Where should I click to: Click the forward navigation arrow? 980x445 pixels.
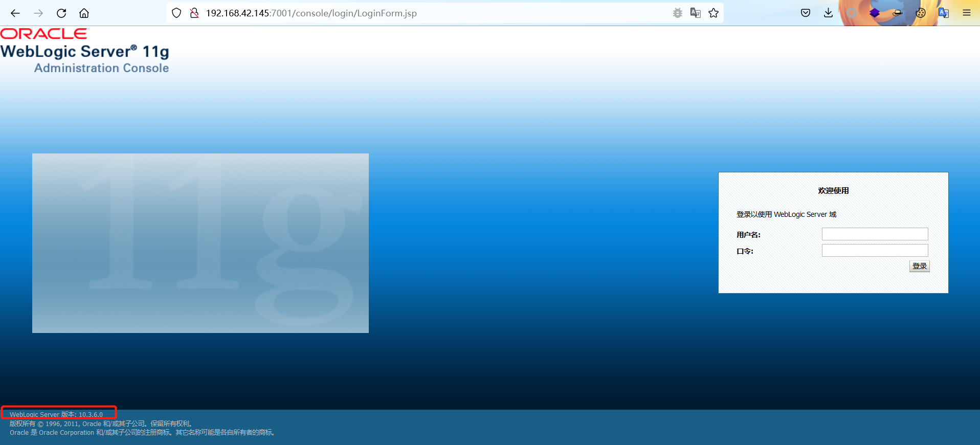click(38, 13)
